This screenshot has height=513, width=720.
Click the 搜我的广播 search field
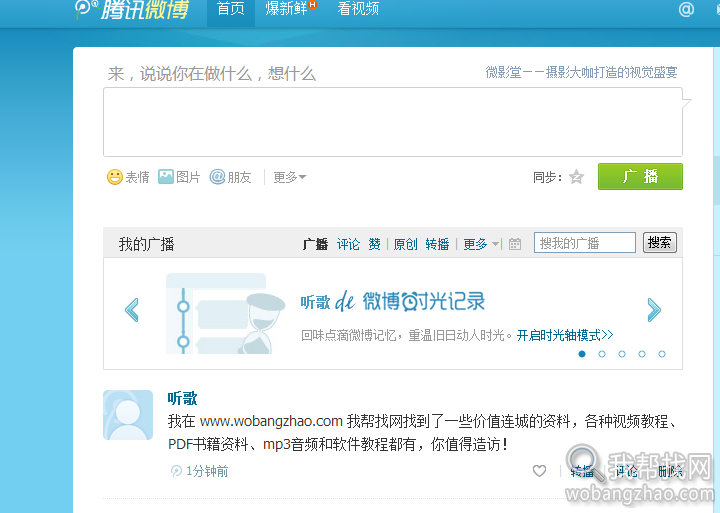click(x=585, y=242)
